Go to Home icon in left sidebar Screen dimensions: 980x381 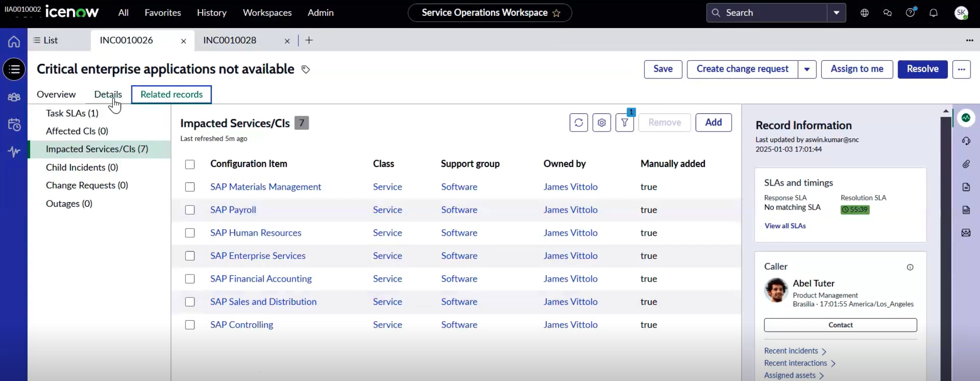pyautogui.click(x=14, y=42)
